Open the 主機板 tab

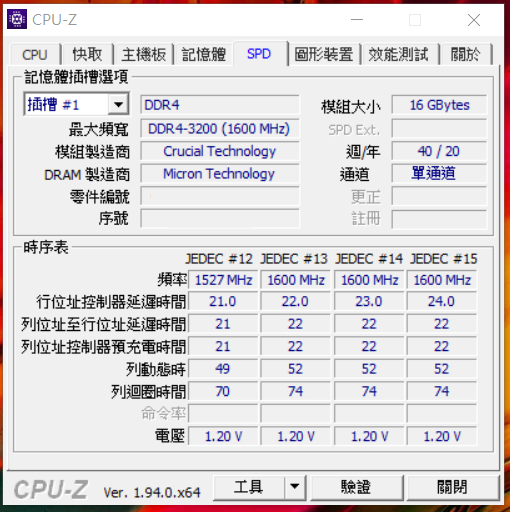point(144,54)
